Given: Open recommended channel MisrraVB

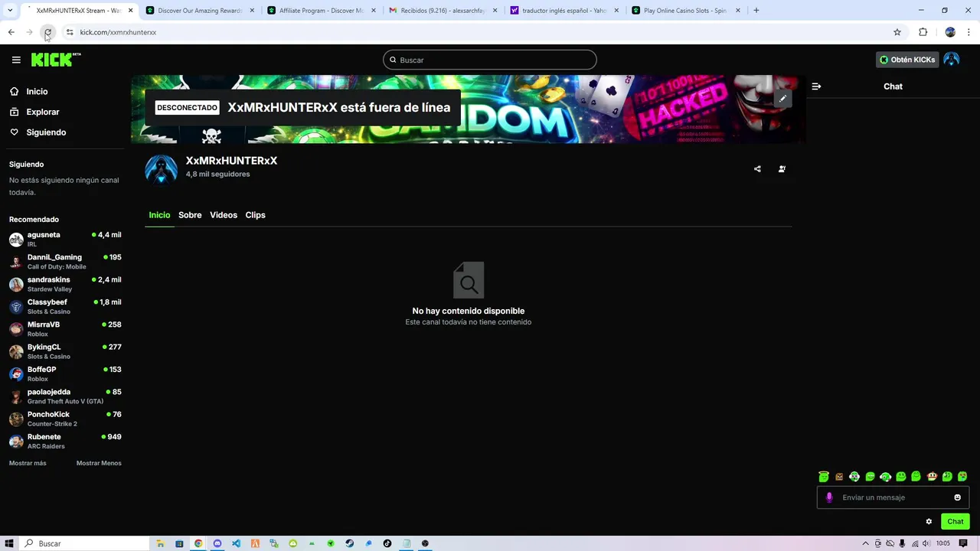Looking at the screenshot, I should click(x=65, y=329).
